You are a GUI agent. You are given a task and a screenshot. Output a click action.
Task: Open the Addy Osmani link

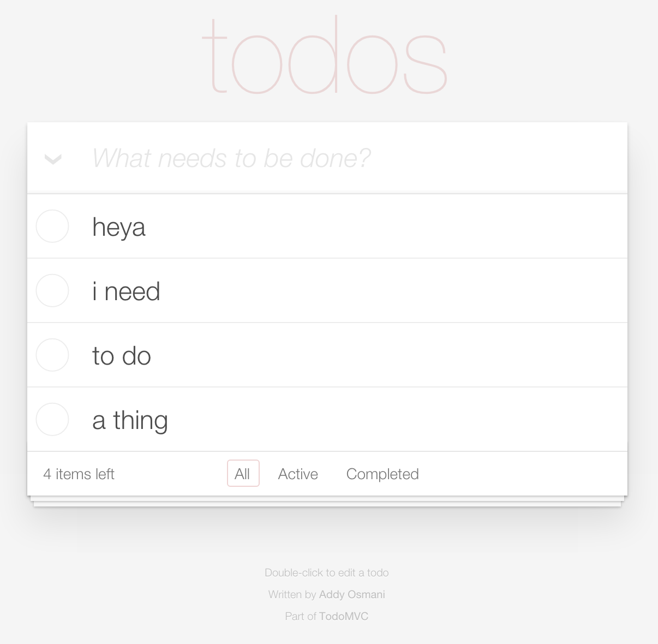pyautogui.click(x=352, y=594)
